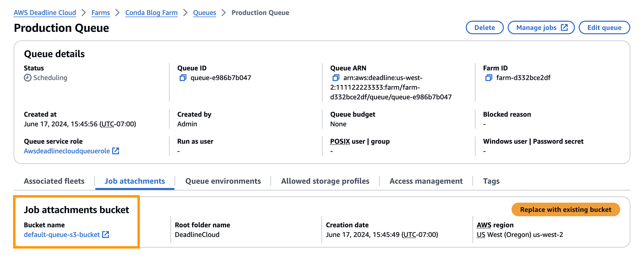
Task: Select the Job attachments tab
Action: coord(135,181)
